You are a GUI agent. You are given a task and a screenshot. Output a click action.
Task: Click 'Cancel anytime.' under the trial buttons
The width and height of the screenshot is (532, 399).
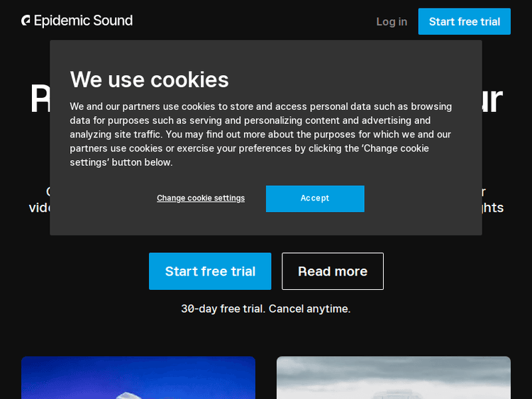coord(309,309)
